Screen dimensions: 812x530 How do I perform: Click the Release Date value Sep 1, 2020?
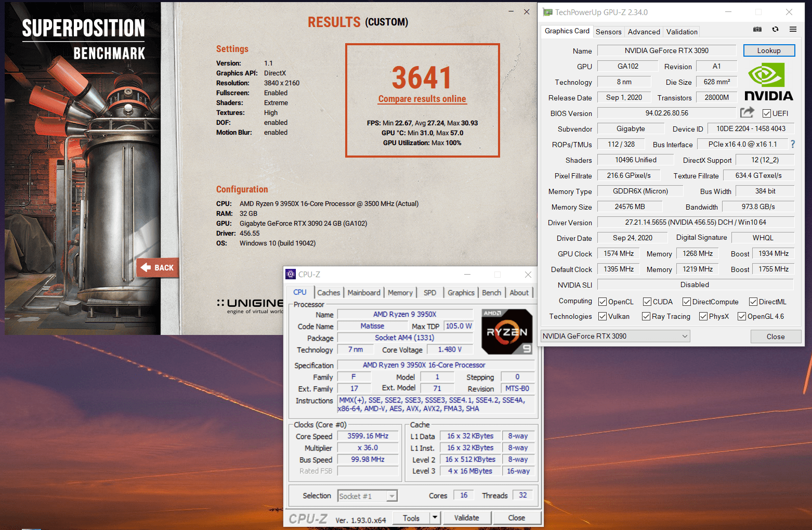tap(624, 97)
